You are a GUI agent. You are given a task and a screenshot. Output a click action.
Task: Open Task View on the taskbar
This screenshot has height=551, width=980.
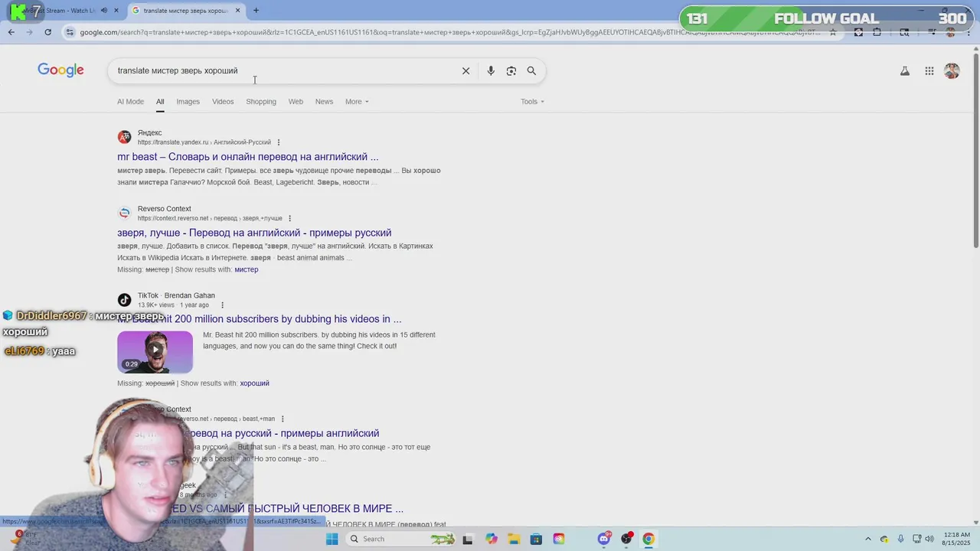click(x=468, y=539)
